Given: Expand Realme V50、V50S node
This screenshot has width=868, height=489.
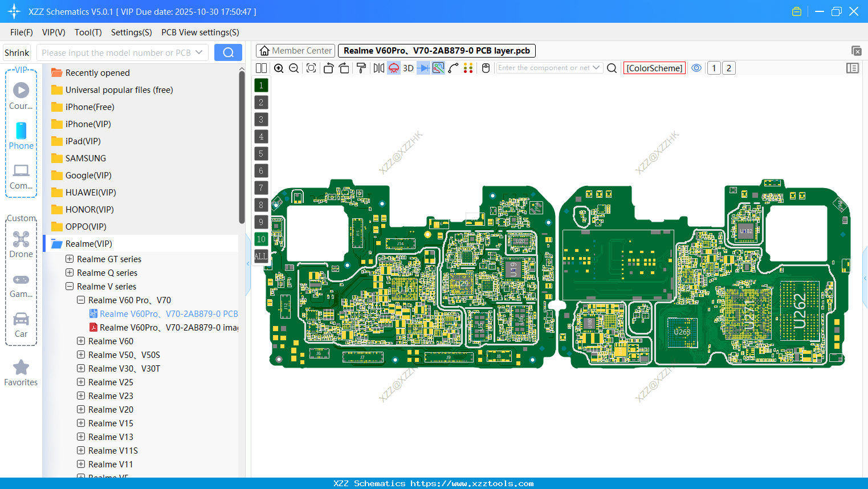Looking at the screenshot, I should tap(81, 354).
